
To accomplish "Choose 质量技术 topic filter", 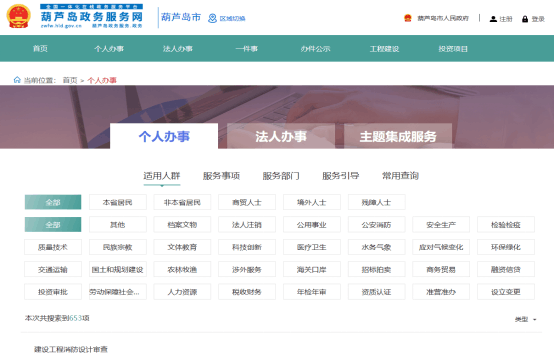I will click(53, 247).
